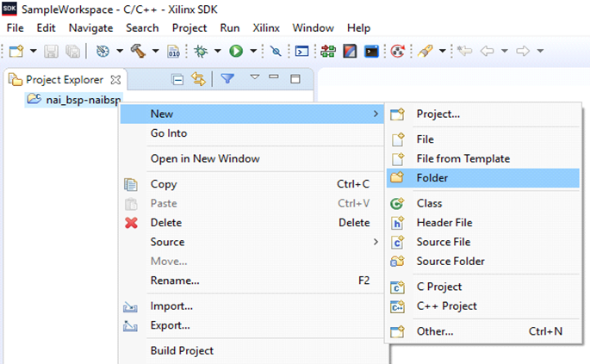Click Collapse All icon in Project Explorer
590x364 pixels.
pos(177,79)
